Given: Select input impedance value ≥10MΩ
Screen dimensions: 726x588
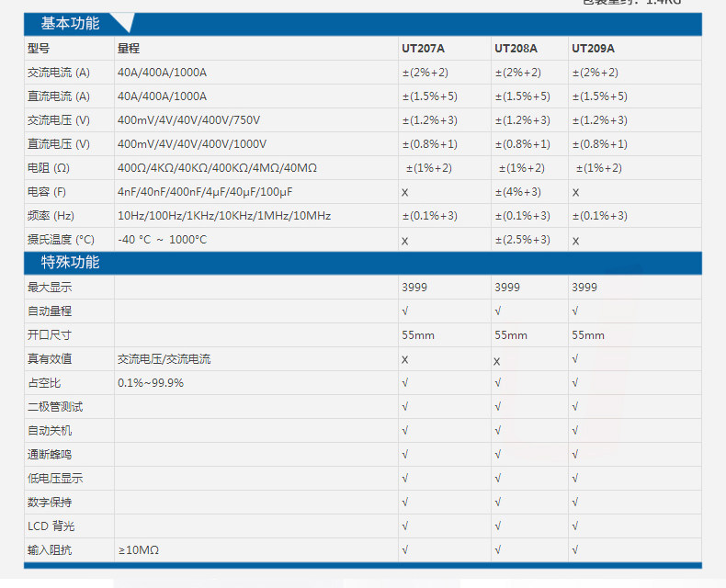Looking at the screenshot, I should [139, 550].
